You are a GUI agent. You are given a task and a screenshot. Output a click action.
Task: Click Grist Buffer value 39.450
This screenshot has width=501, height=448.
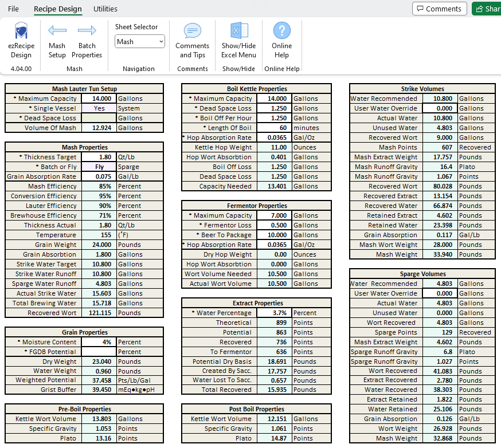(x=99, y=390)
